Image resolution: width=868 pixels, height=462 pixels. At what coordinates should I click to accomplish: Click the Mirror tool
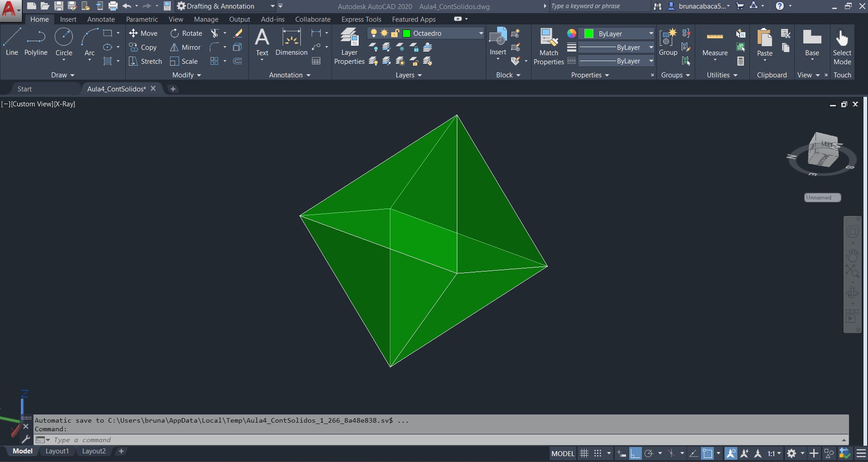[x=185, y=47]
